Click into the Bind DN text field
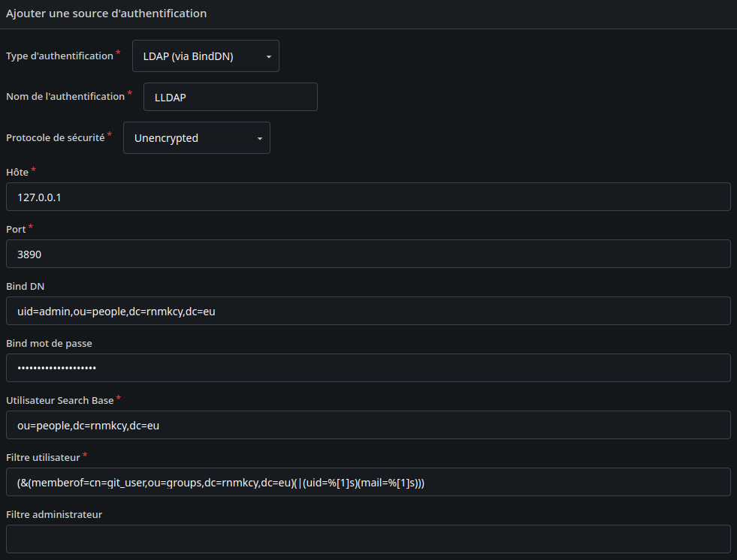The height and width of the screenshot is (560, 737). (368, 311)
